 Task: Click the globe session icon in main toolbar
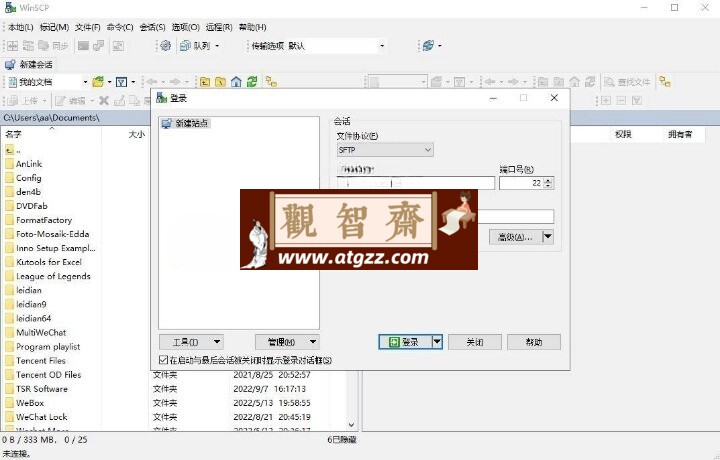click(x=428, y=45)
